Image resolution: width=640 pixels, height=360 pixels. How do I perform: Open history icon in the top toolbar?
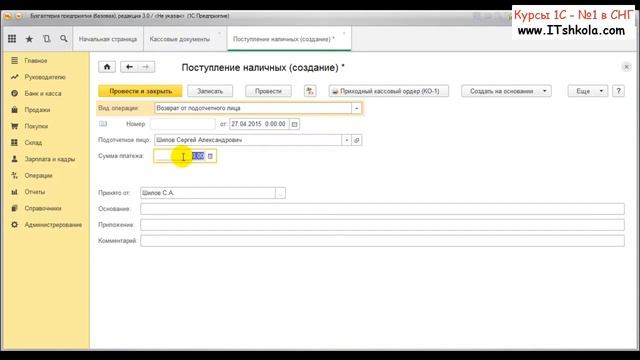(x=47, y=39)
